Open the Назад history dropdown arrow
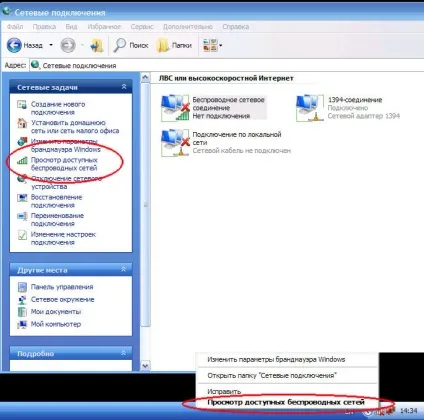The width and height of the screenshot is (424, 420). coord(51,45)
